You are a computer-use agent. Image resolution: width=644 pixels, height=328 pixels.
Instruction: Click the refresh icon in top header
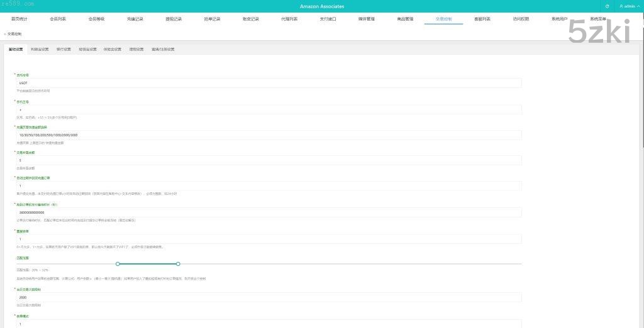607,6
